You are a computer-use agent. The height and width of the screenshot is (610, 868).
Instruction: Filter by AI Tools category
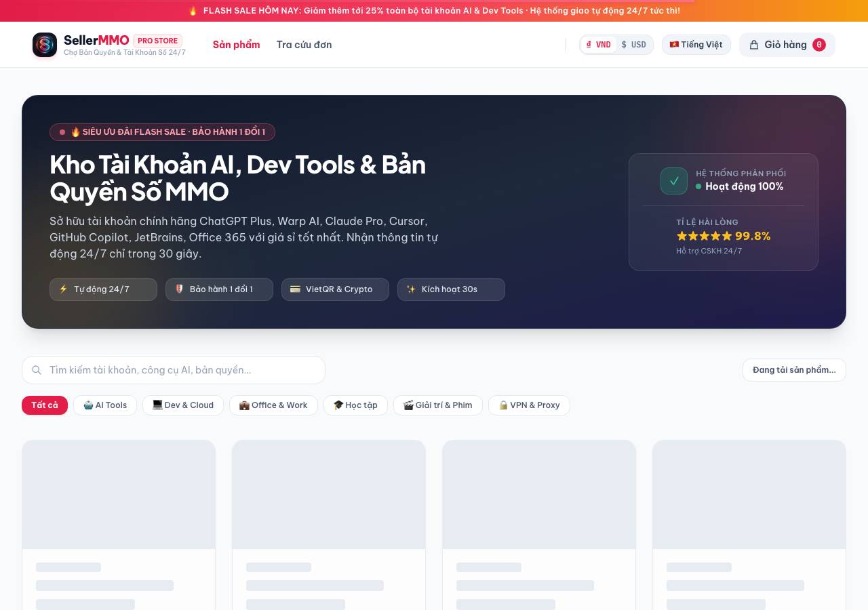coord(105,405)
